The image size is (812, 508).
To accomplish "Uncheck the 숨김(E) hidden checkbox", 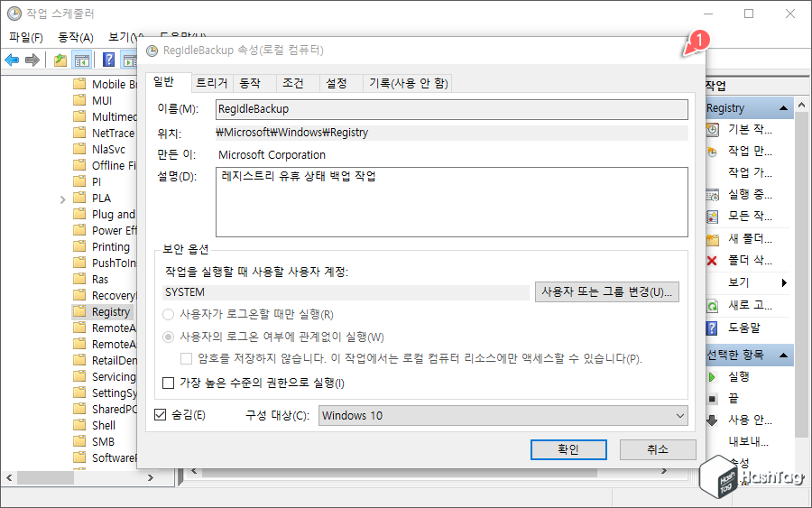I will 160,415.
